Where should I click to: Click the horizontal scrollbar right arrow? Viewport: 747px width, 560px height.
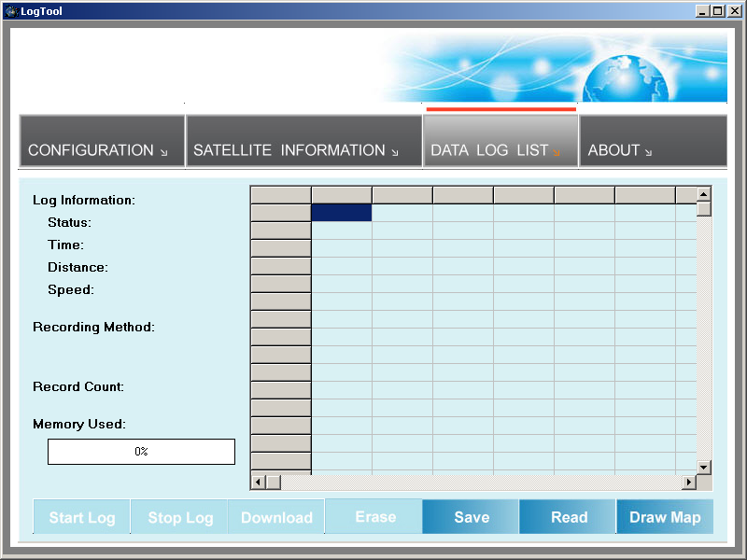[689, 482]
